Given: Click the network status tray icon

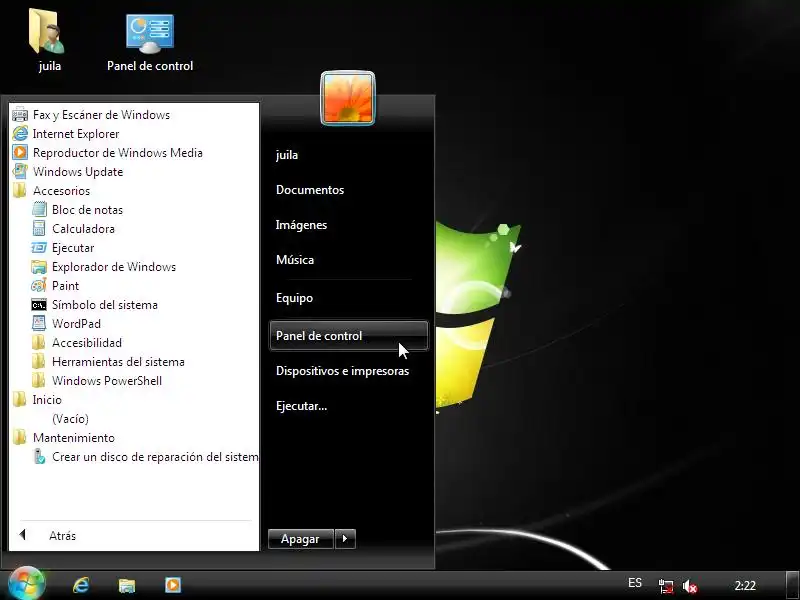Looking at the screenshot, I should click(666, 586).
